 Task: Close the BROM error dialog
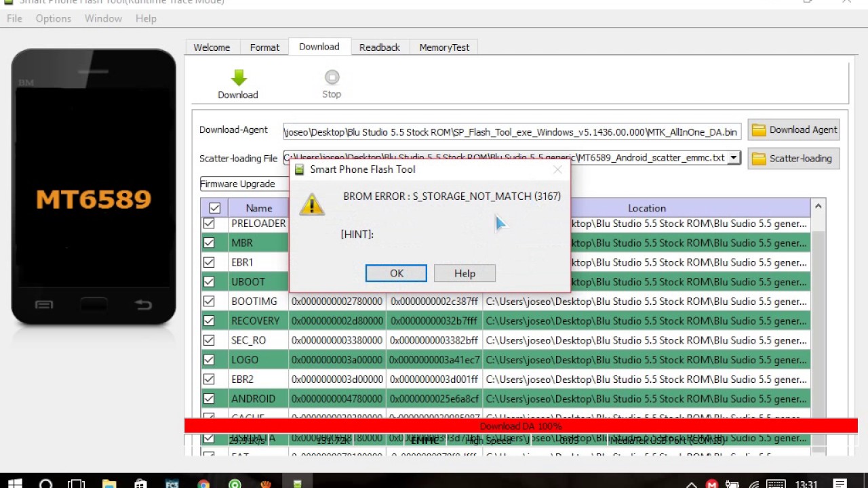pos(557,169)
